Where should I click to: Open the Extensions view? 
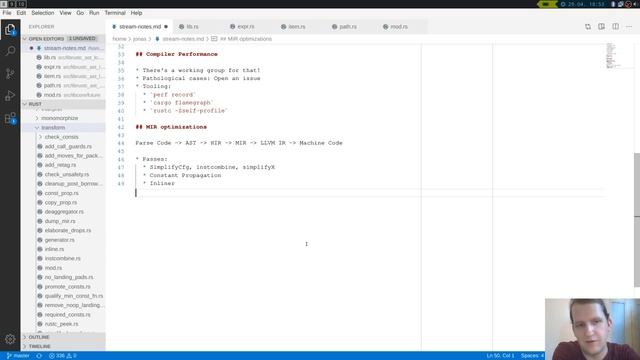coord(10,118)
